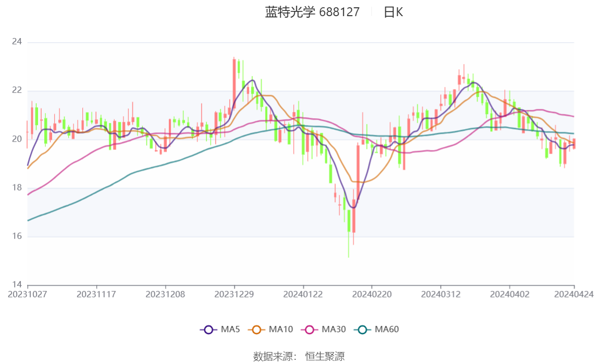Click the 日K chart type label
598x364 pixels.
click(393, 12)
